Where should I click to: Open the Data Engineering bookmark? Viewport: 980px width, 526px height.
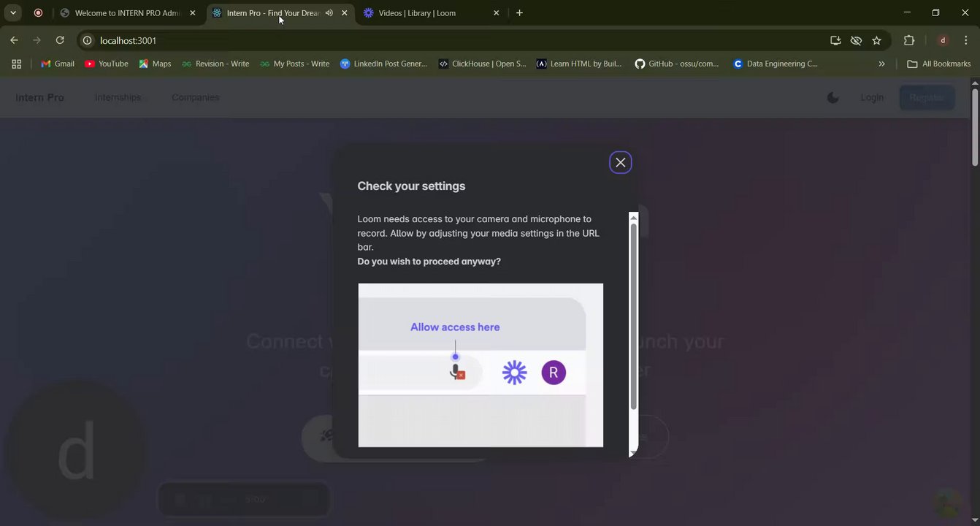(x=776, y=64)
